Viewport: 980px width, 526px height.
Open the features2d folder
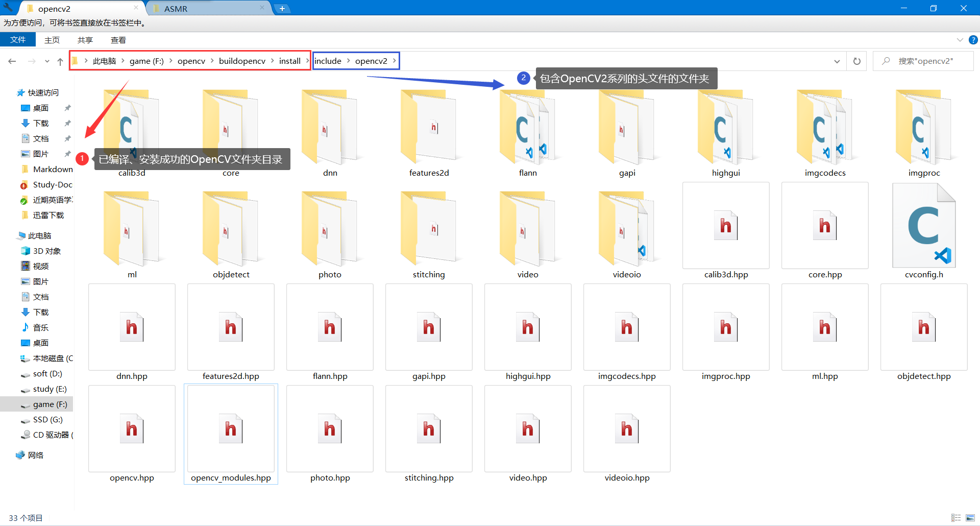(x=429, y=133)
